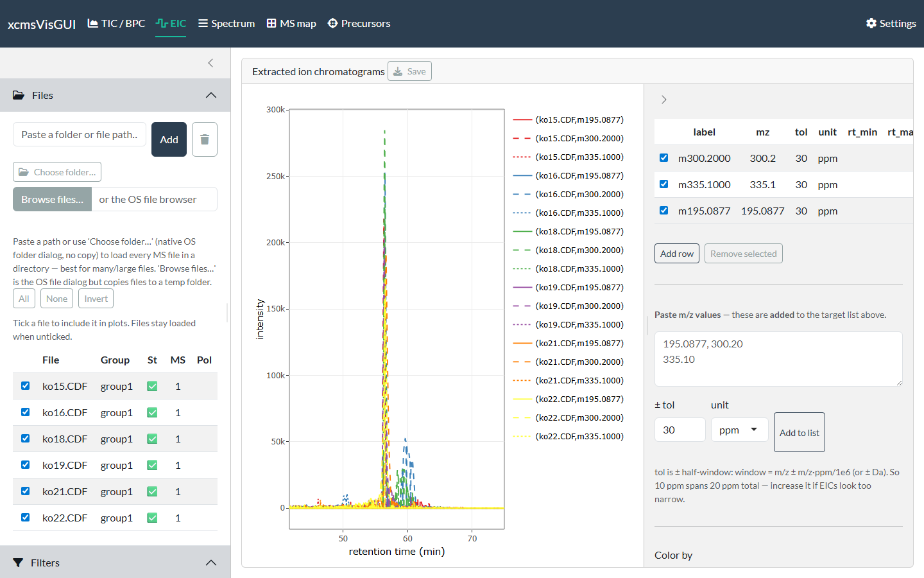The width and height of the screenshot is (924, 578).
Task: Switch to the EIC tab
Action: (x=171, y=23)
